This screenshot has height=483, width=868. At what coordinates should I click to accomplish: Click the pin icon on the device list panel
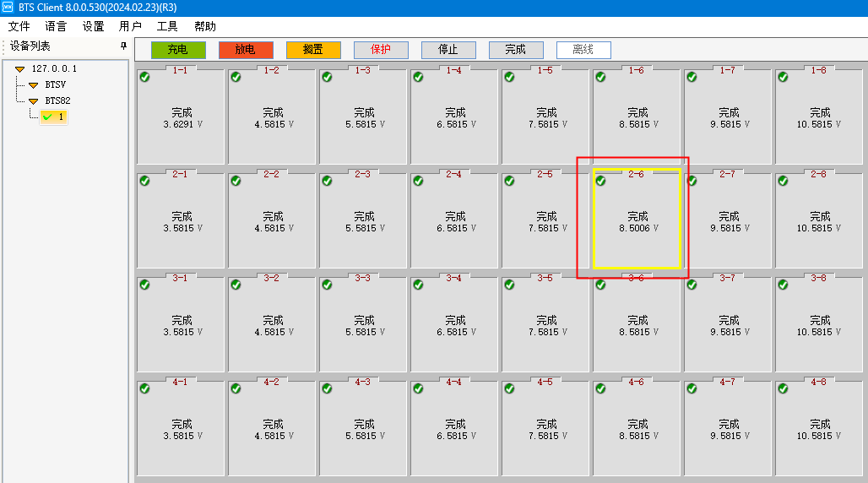point(123,46)
